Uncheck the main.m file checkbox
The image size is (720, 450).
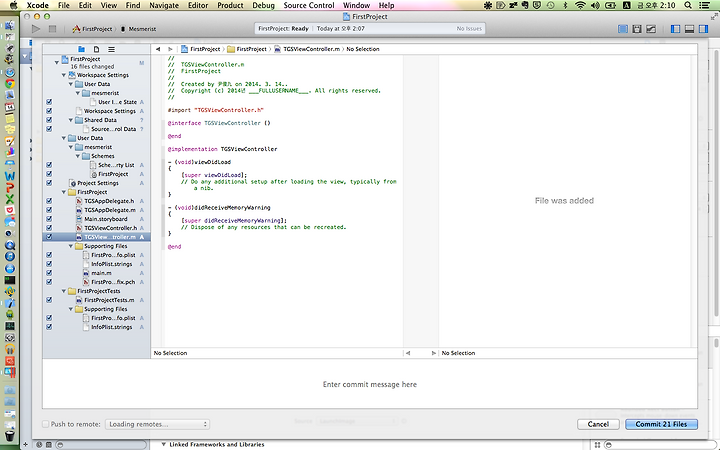[49, 273]
